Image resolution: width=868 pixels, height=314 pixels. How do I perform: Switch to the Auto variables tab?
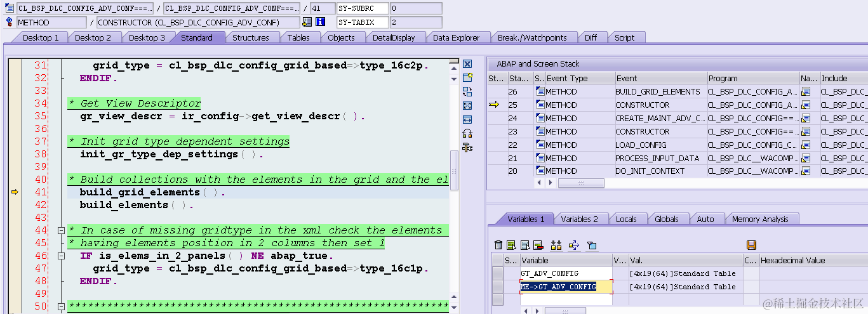click(705, 219)
